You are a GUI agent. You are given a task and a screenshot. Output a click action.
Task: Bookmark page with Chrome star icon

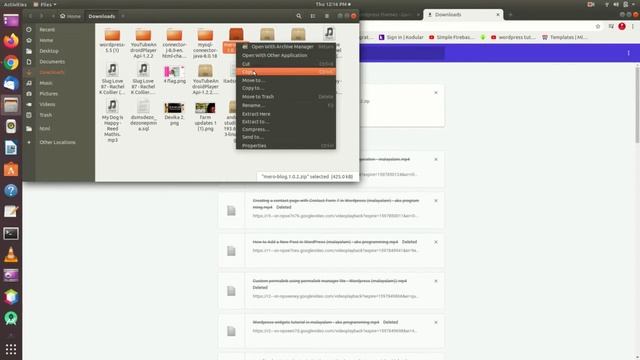[x=598, y=26]
